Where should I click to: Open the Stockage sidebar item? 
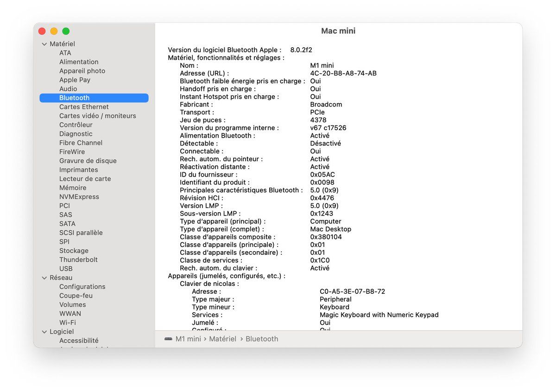74,251
